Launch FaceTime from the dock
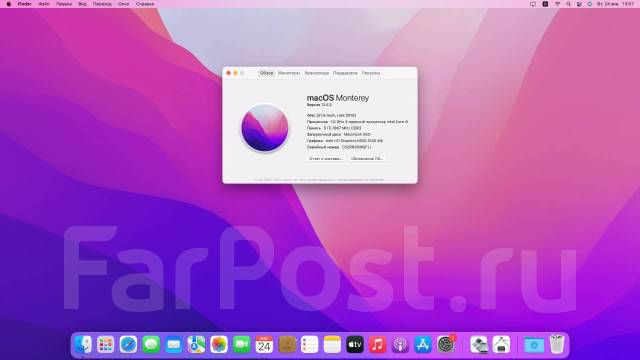640x360 pixels. pyautogui.click(x=242, y=344)
